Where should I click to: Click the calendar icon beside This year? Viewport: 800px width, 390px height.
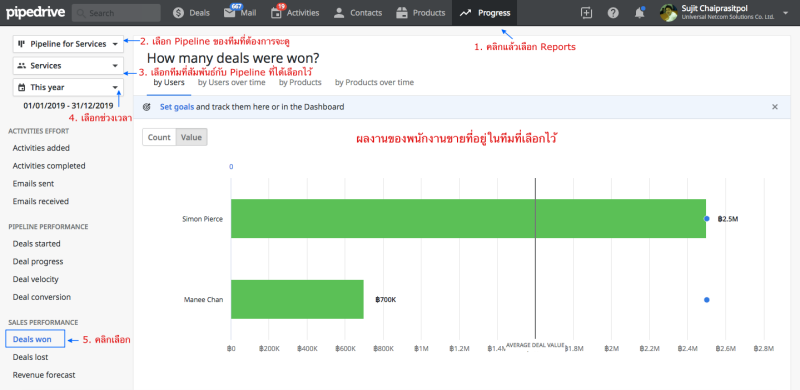pyautogui.click(x=21, y=87)
